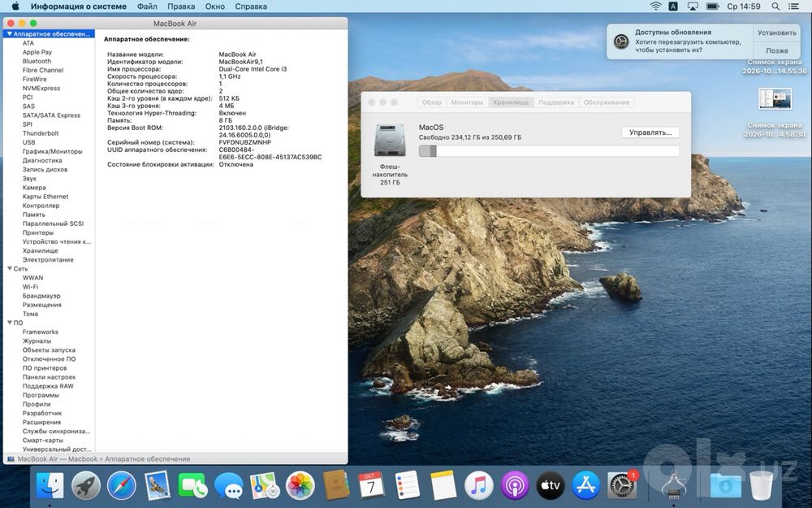
Task: Click the MacOS storage usage bar
Action: (x=549, y=151)
